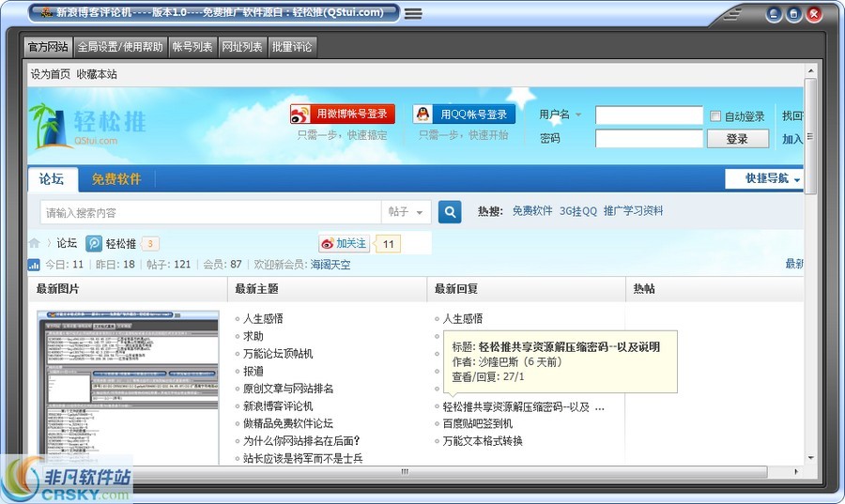Screen dimensions: 845x504
Task: Open the 报道 topic
Action: tap(253, 371)
